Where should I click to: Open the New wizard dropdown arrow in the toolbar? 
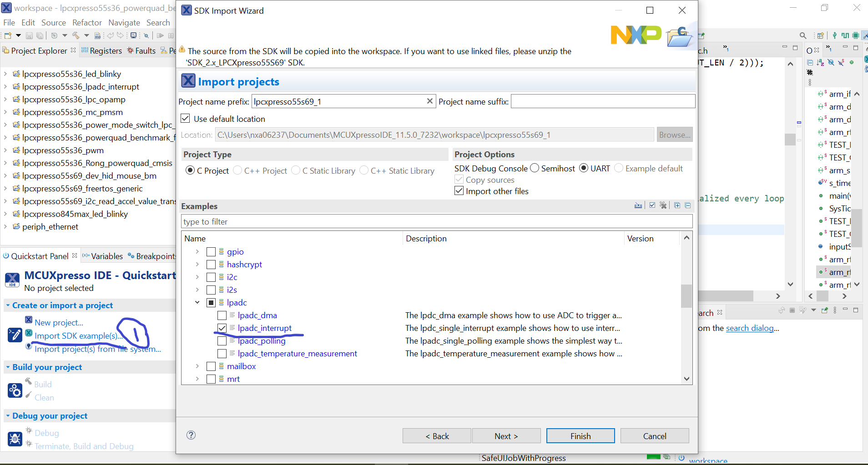18,35
